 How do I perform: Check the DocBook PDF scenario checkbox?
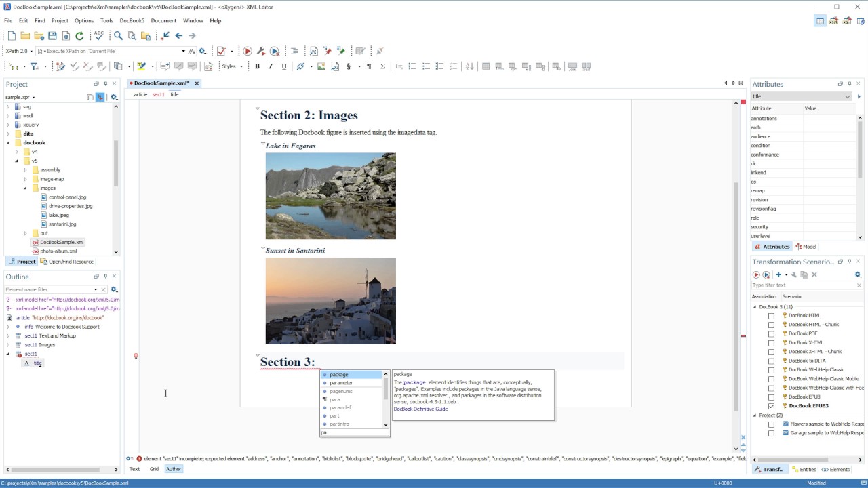[x=771, y=333]
